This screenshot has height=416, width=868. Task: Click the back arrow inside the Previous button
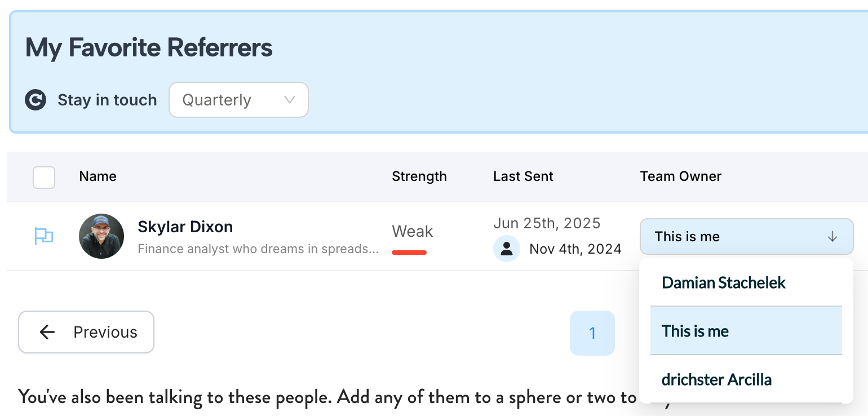point(47,332)
